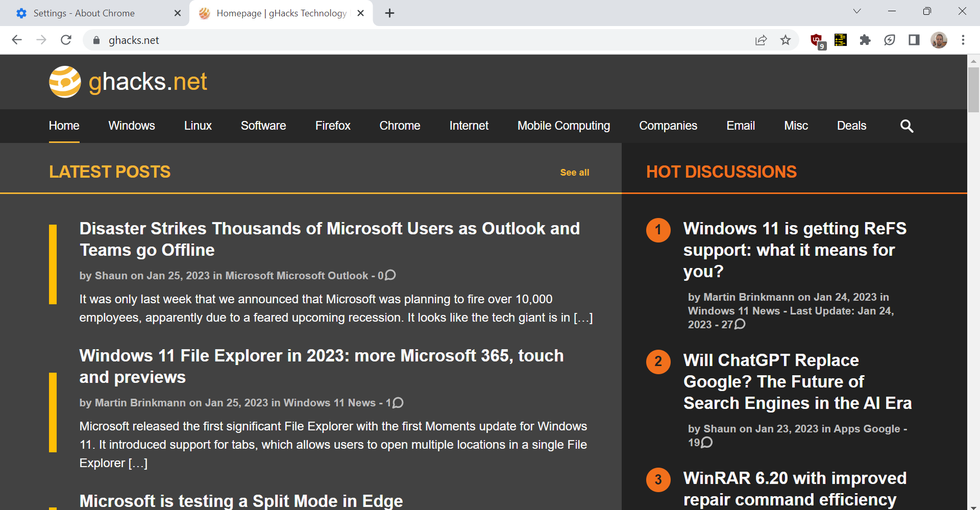
Task: Open Windows 11 File Explorer in 2023 article
Action: (x=322, y=367)
